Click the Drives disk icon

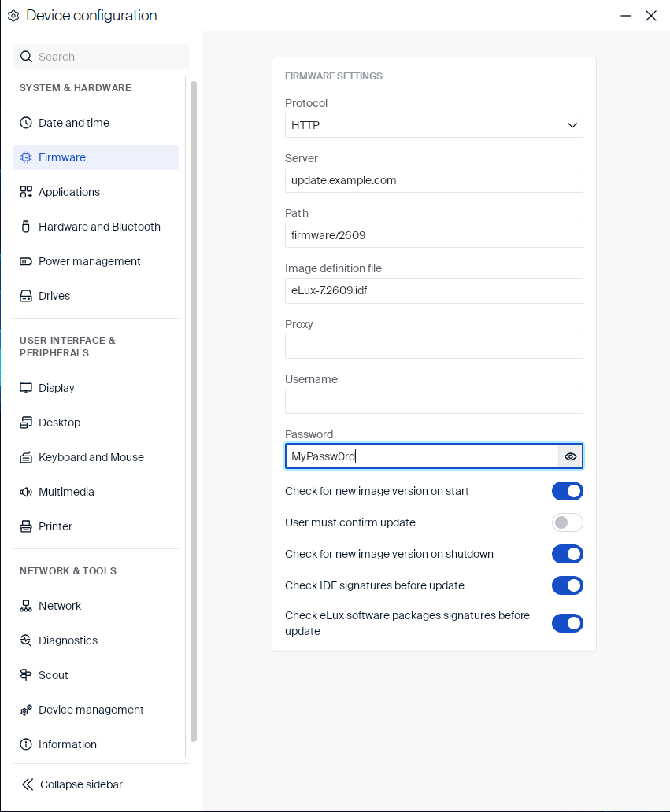click(x=26, y=296)
